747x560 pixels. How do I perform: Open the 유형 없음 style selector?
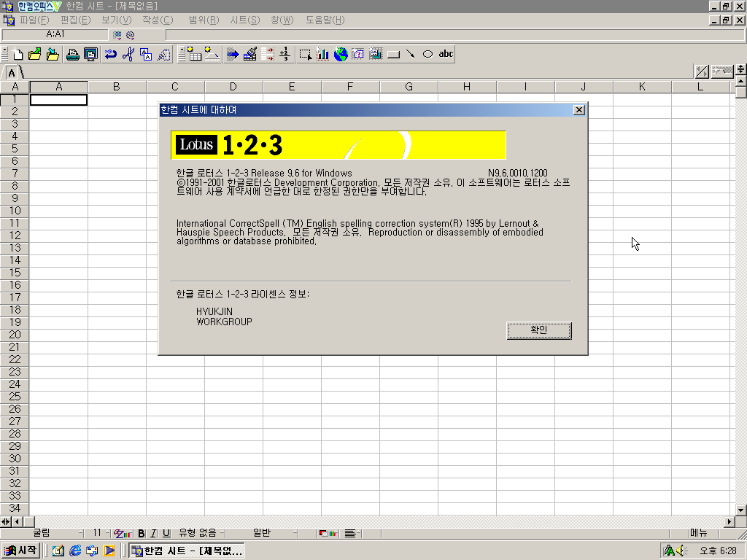coord(199,533)
